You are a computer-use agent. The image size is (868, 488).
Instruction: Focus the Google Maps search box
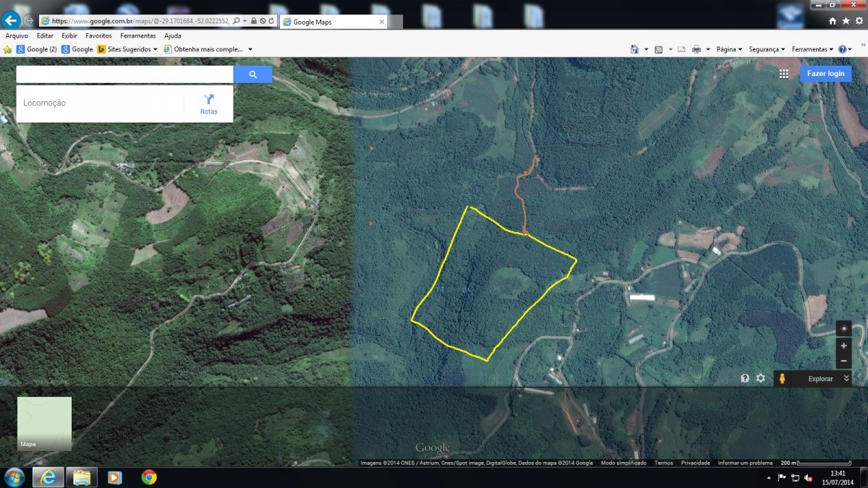(124, 74)
